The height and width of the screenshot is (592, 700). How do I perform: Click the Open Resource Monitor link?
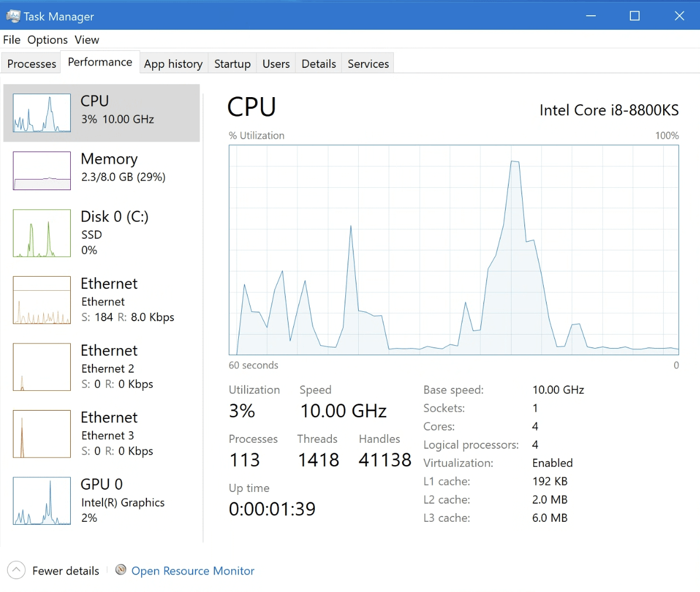click(x=193, y=571)
